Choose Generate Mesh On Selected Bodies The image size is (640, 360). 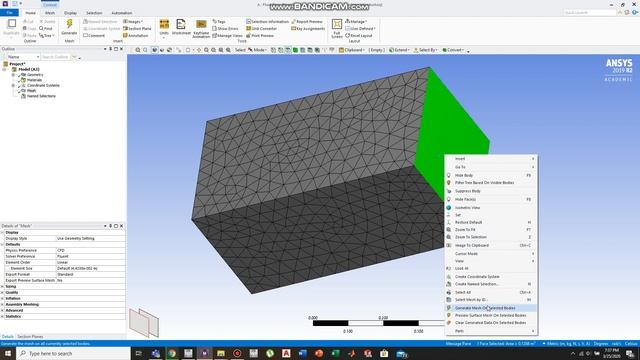click(x=491, y=308)
